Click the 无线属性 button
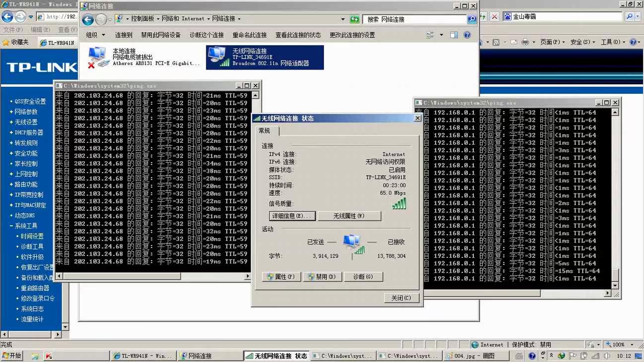Screen dimensions: 644x362 coord(349,216)
